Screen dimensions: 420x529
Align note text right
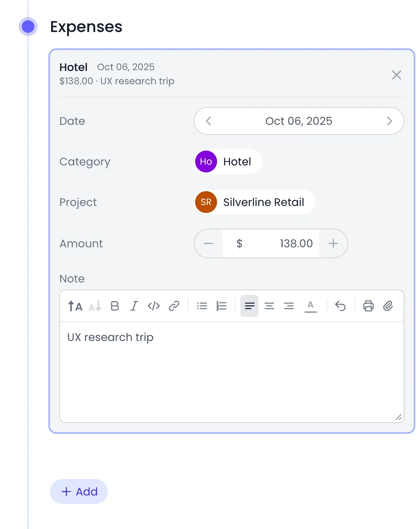(289, 306)
